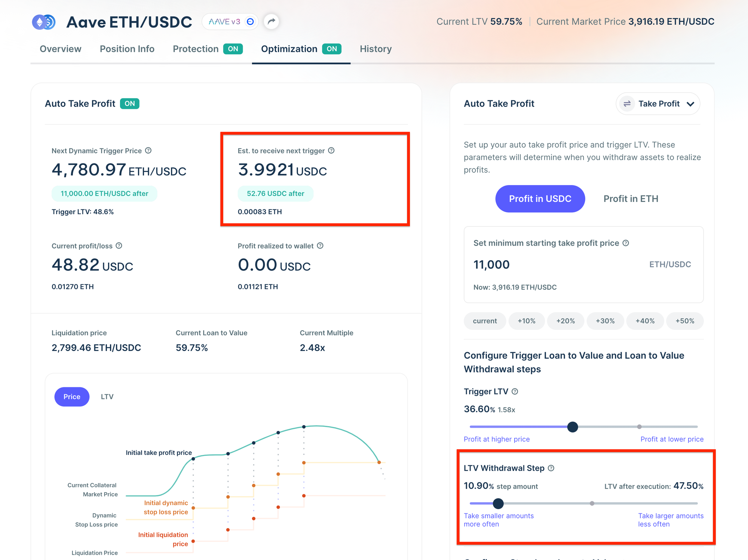The width and height of the screenshot is (748, 560).
Task: Select Profit in USDC option
Action: click(x=540, y=199)
